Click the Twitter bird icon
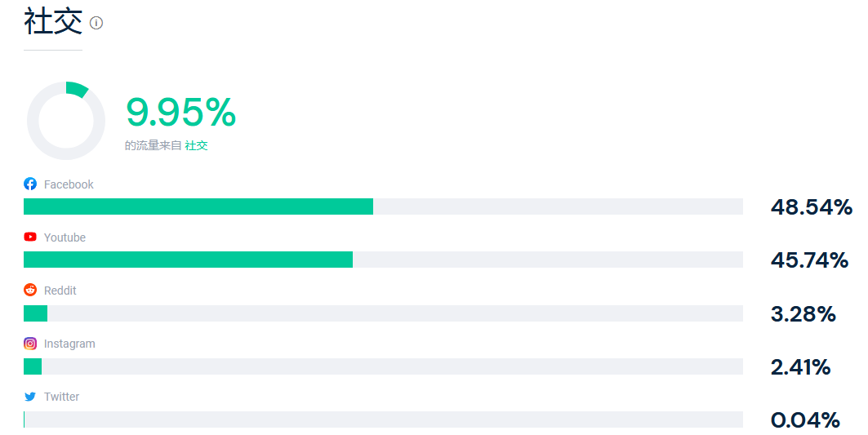 [30, 397]
